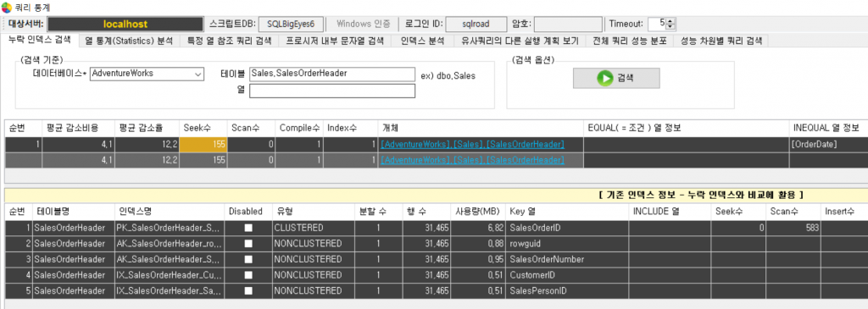
Task: Select the PK_SalesOrderHeader_S... index name cell
Action: pyautogui.click(x=170, y=228)
